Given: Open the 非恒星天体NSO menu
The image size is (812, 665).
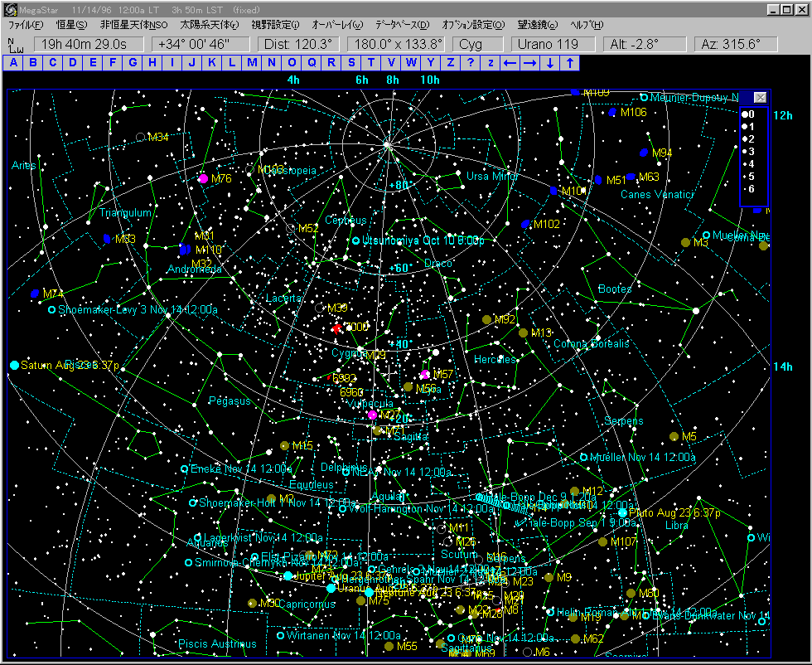Looking at the screenshot, I should 133,25.
